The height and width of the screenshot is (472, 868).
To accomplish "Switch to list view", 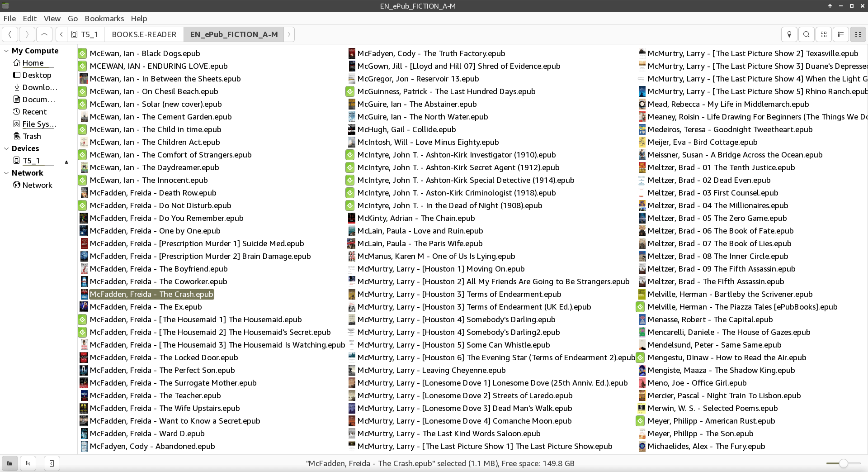I will (840, 34).
